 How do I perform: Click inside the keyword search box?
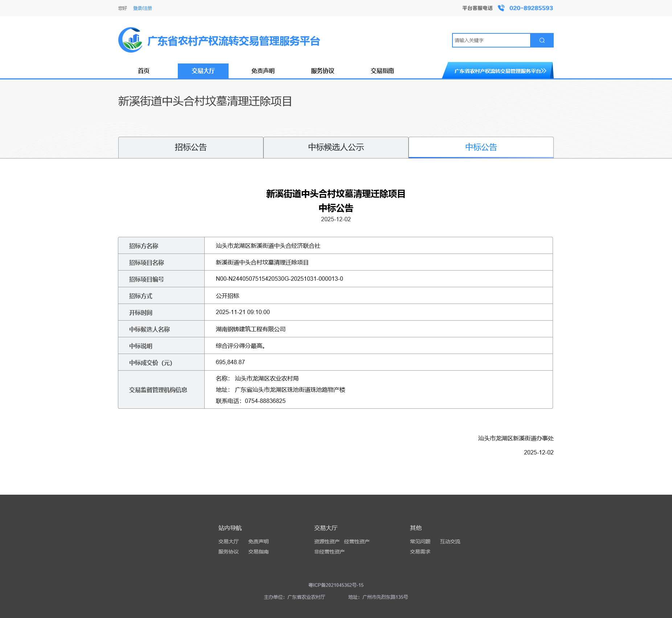[490, 40]
